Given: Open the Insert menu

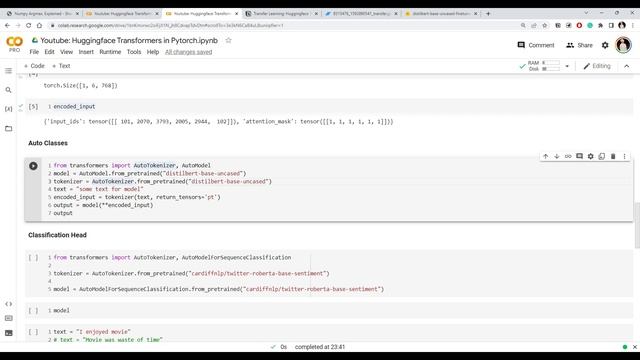Looking at the screenshot, I should click(86, 52).
